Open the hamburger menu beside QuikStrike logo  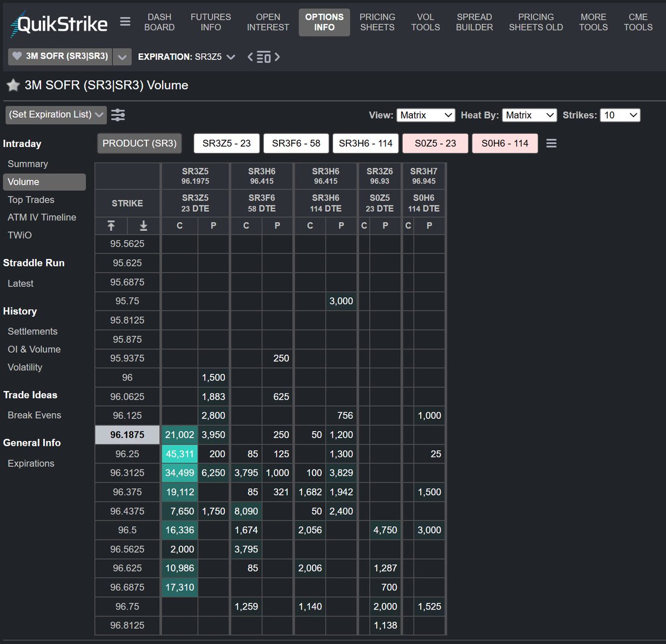point(125,22)
